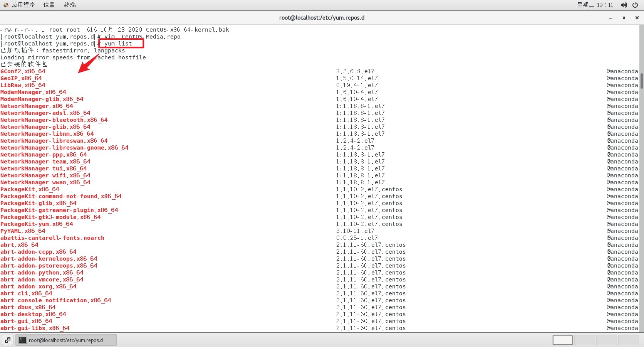Switch to the second workspace box
644x347 pixels.
585,340
